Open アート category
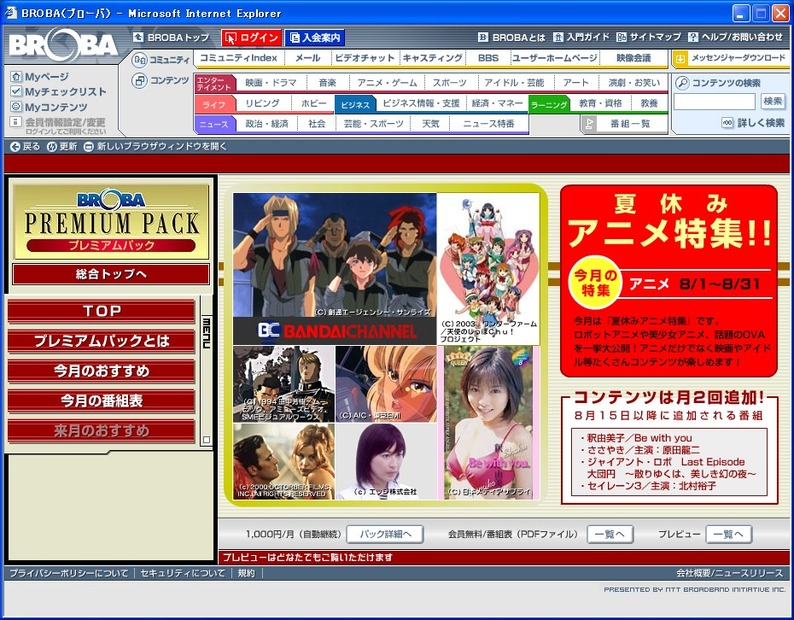The height and width of the screenshot is (620, 794). click(576, 83)
